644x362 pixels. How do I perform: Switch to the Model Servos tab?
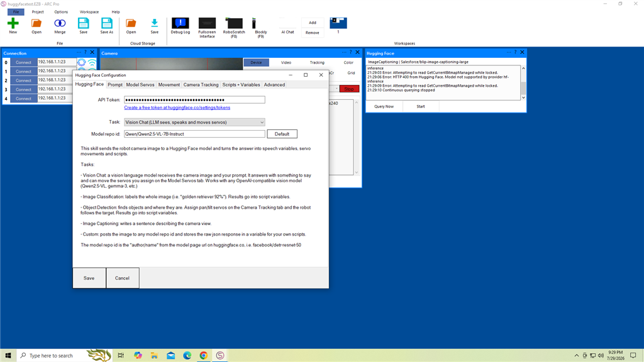click(x=140, y=85)
